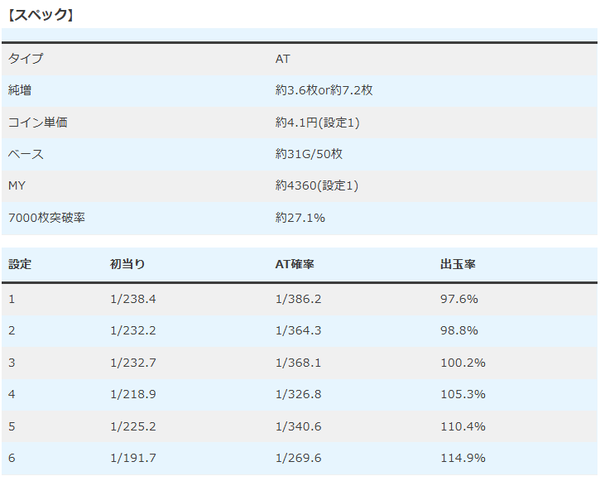Click the 7000枚突破率 row label

coord(46,218)
